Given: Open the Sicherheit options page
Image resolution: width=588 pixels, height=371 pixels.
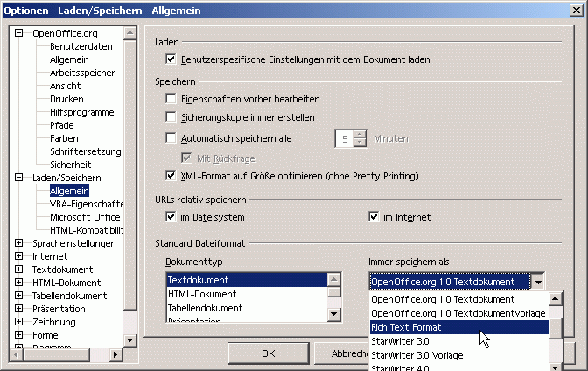Looking at the screenshot, I should 71,164.
